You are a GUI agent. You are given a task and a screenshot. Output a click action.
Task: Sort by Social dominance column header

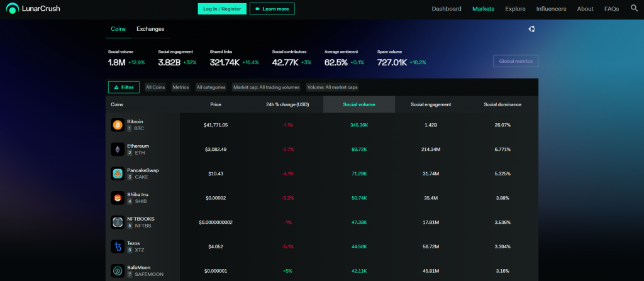[x=502, y=104]
